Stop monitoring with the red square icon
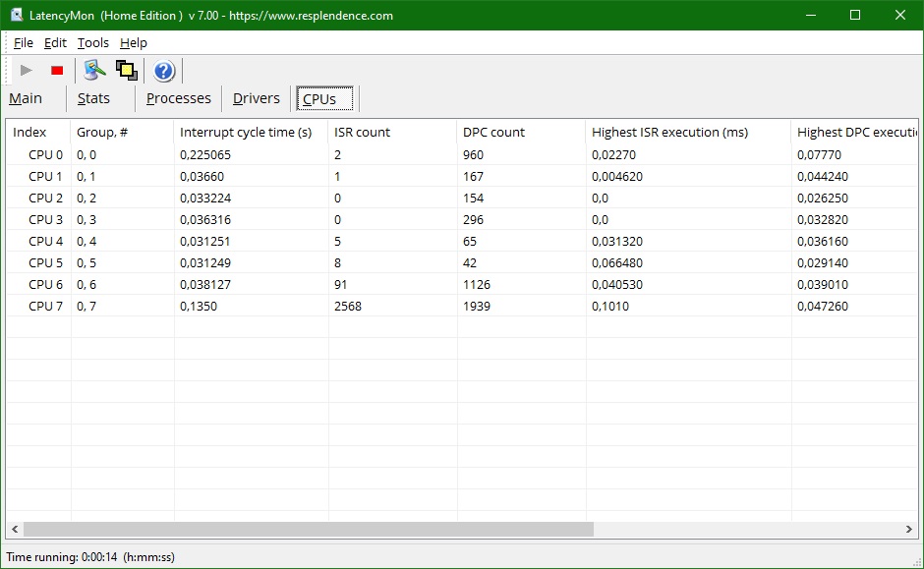924x569 pixels. pos(57,71)
